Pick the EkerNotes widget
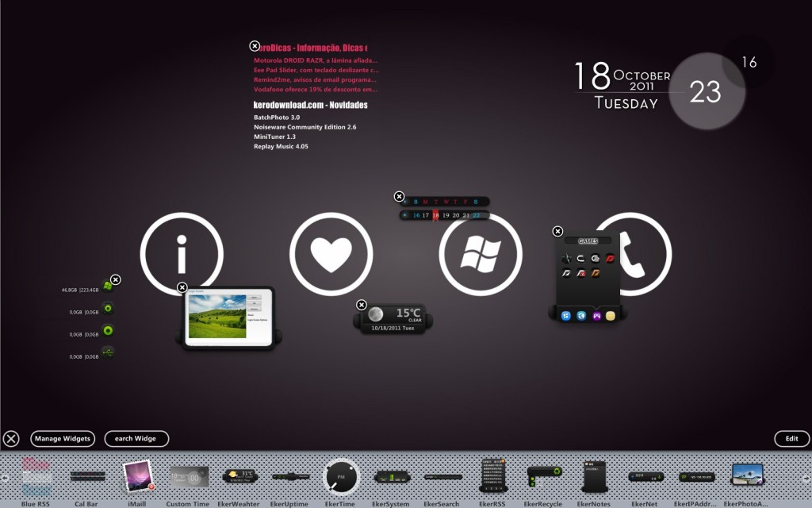Viewport: 812px width, 508px height. click(x=595, y=476)
